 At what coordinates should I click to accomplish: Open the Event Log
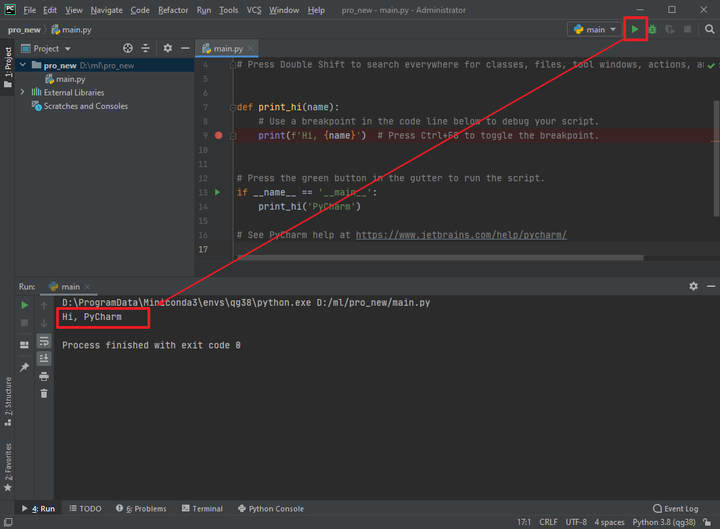point(676,509)
